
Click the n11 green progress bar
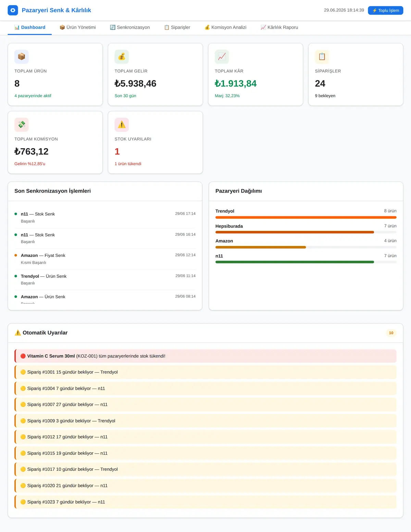[306, 262]
